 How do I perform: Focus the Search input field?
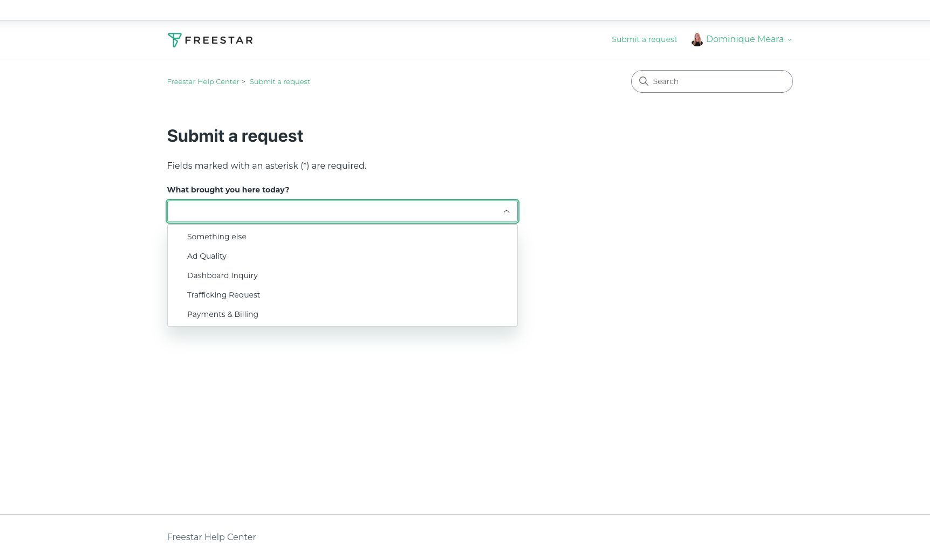click(712, 81)
